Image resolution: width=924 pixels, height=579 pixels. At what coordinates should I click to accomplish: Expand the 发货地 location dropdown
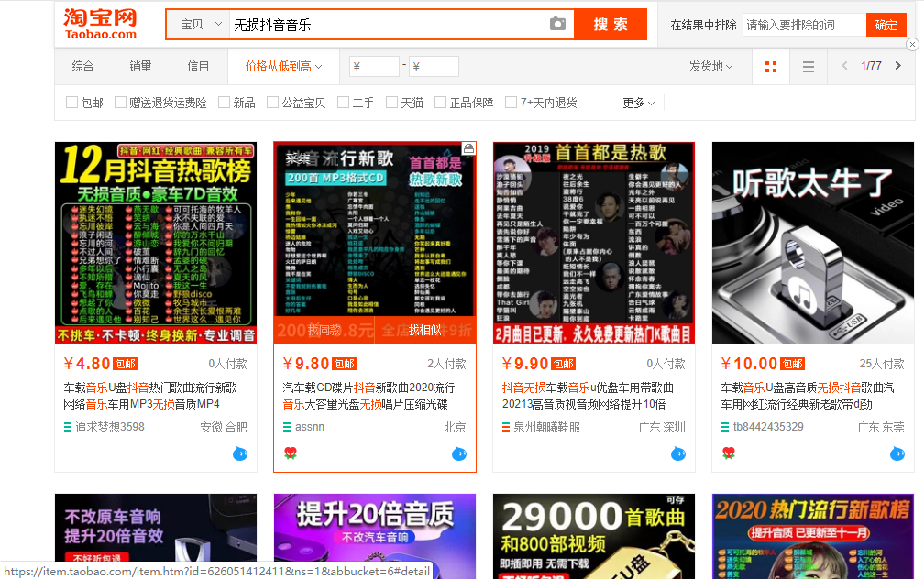click(x=710, y=67)
